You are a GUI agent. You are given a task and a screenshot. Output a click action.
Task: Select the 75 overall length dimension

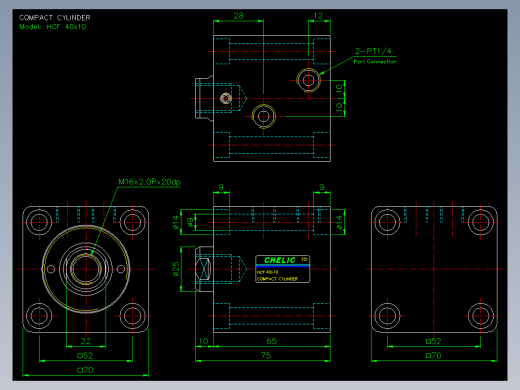pyautogui.click(x=266, y=355)
